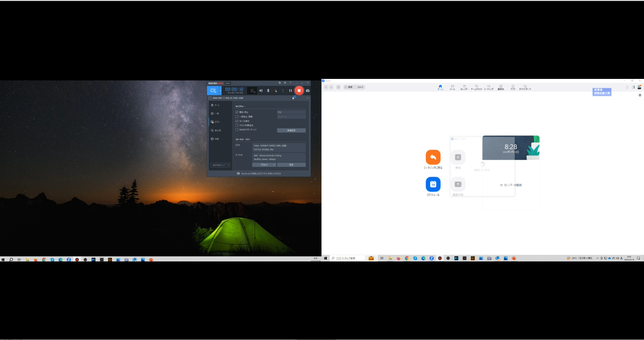Click the 設定 button under format

click(291, 165)
